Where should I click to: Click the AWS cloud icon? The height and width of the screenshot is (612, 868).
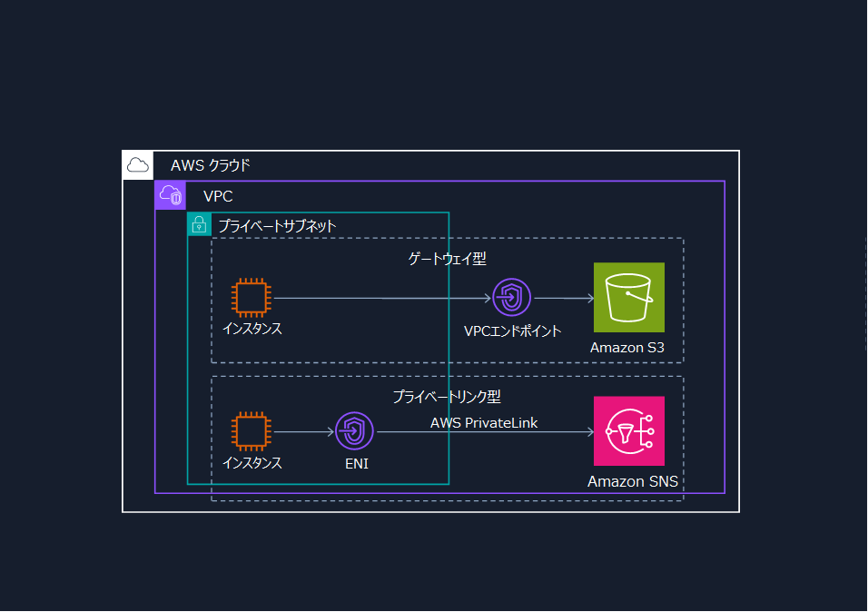click(138, 165)
